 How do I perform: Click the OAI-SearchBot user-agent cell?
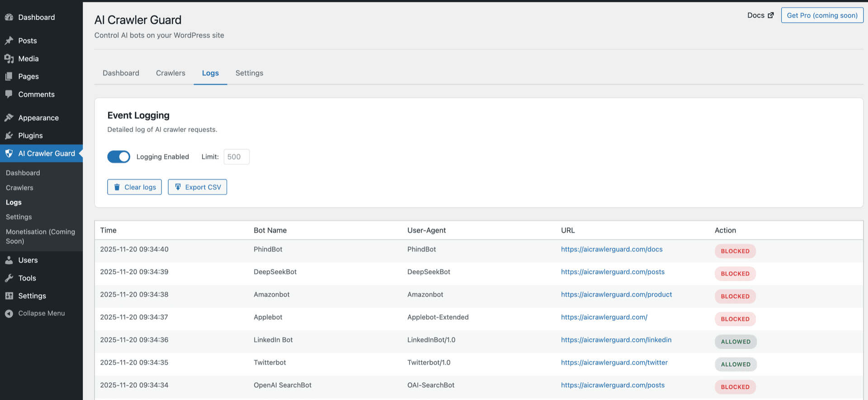[x=431, y=385]
